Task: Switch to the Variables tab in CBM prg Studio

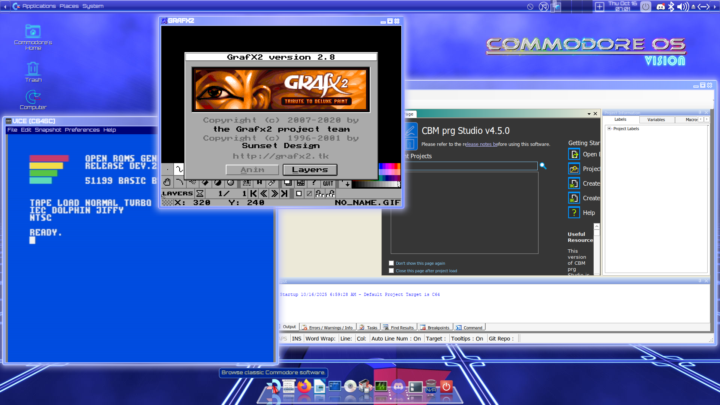Action: (656, 119)
